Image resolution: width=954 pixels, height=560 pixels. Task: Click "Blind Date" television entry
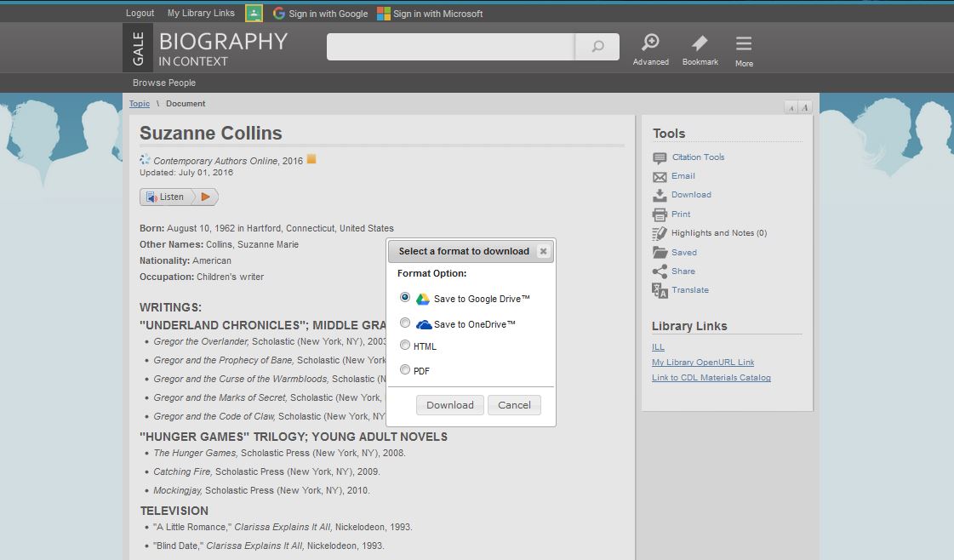click(x=268, y=546)
